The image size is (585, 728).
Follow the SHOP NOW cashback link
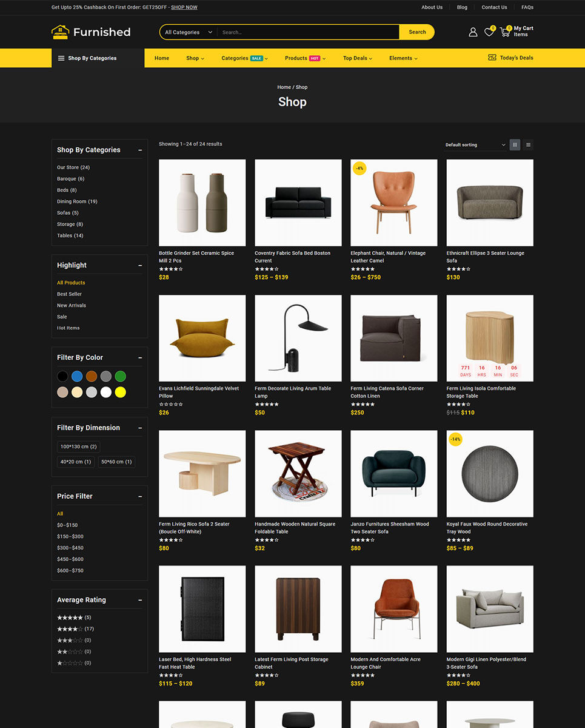[x=184, y=7]
